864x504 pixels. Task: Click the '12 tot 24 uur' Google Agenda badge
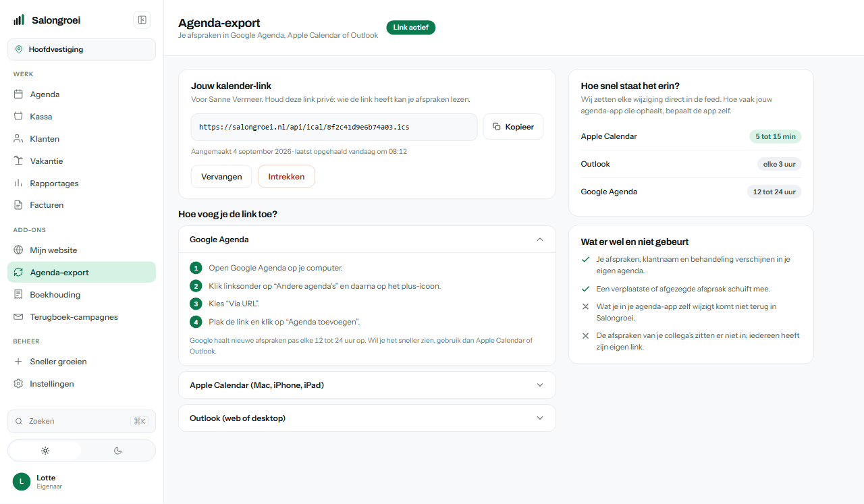pyautogui.click(x=774, y=192)
